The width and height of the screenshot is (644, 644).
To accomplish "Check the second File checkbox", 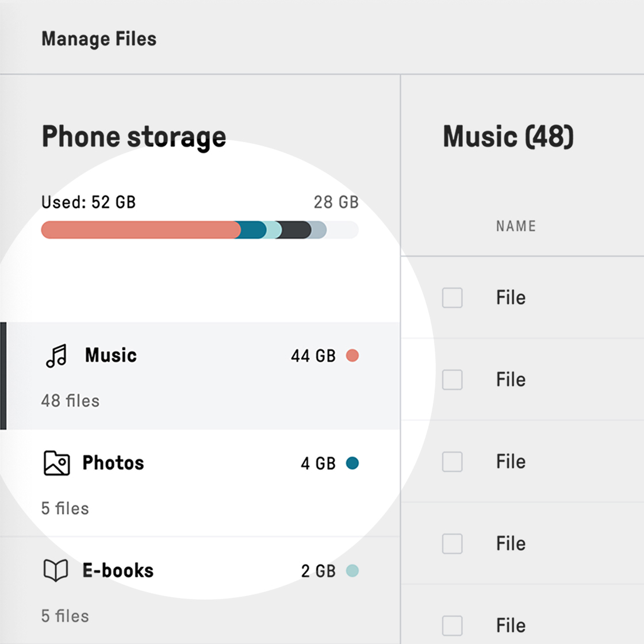I will 452,379.
